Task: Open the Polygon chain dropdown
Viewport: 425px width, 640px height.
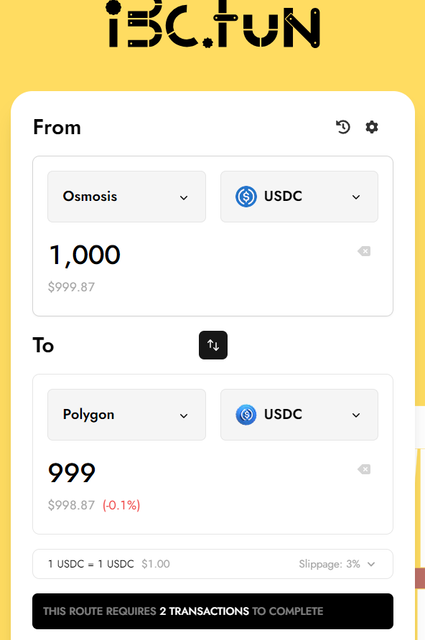Action: (127, 415)
